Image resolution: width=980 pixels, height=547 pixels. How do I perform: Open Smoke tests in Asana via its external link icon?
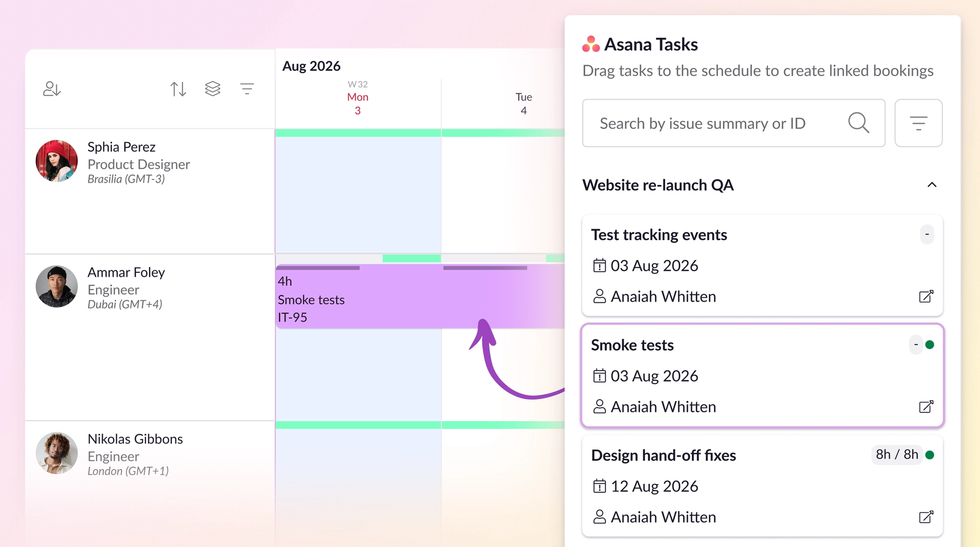(x=926, y=406)
